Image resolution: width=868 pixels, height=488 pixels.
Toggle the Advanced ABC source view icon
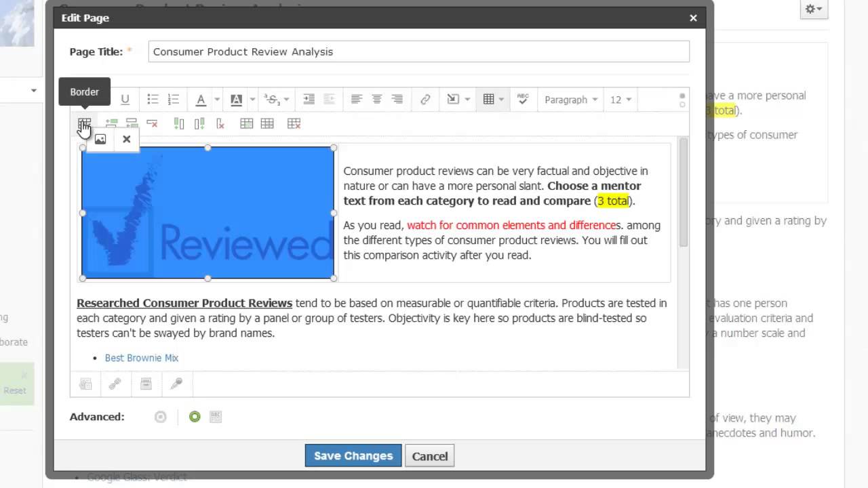point(216,417)
